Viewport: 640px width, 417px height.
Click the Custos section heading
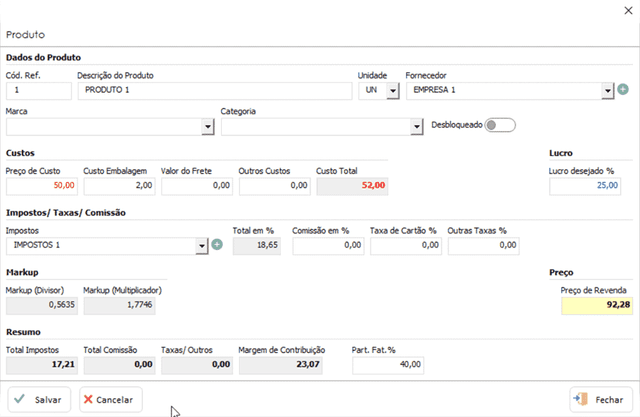pyautogui.click(x=20, y=153)
